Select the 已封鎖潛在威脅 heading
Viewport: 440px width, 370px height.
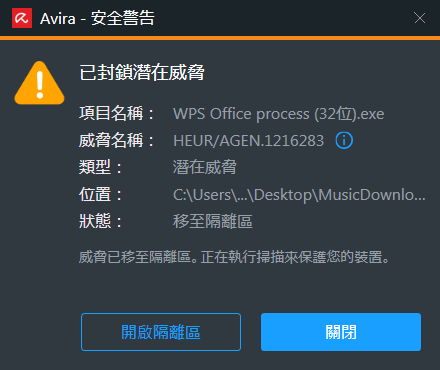coord(142,72)
